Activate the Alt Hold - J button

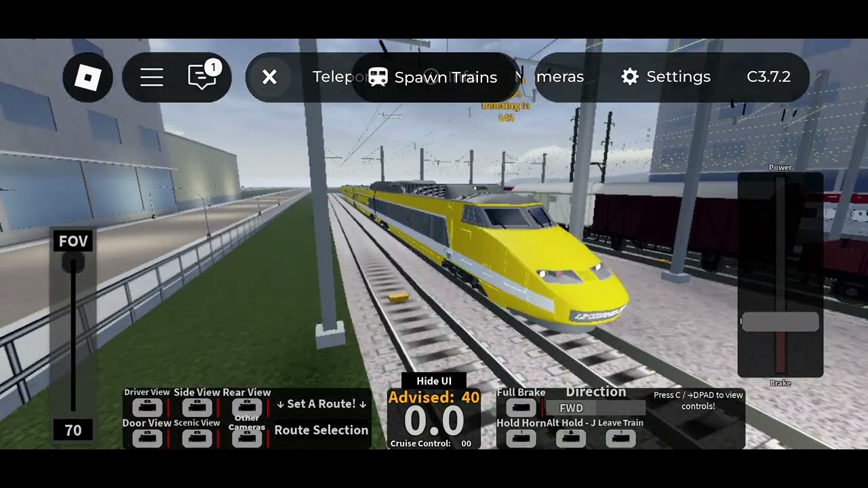571,439
